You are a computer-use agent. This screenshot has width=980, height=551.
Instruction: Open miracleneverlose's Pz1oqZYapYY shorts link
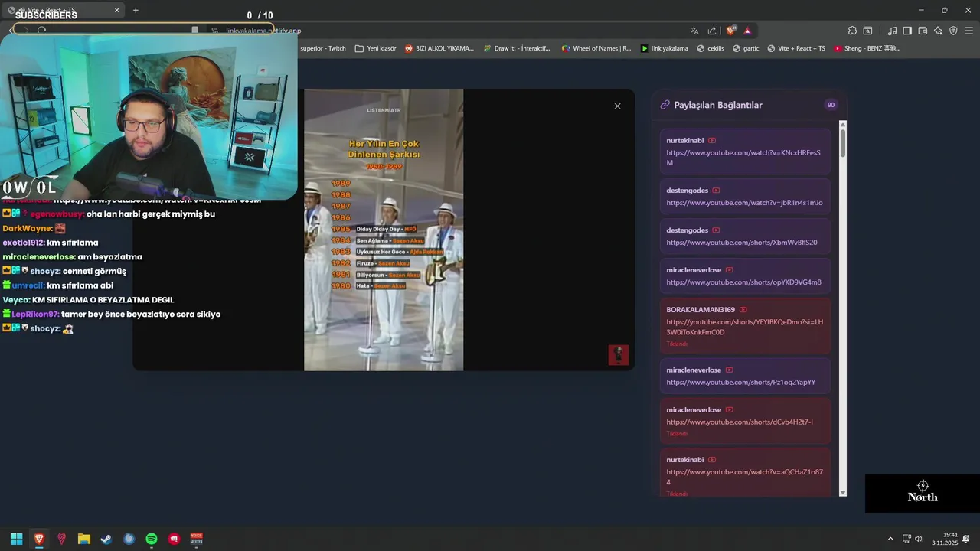pos(740,382)
